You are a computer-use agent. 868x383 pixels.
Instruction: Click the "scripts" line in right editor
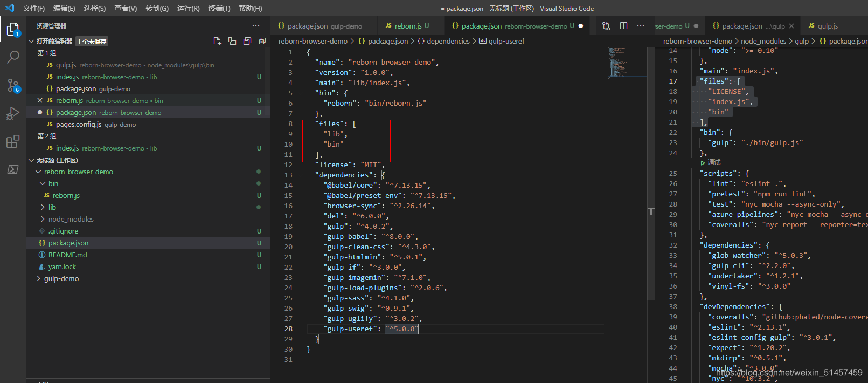coord(724,173)
